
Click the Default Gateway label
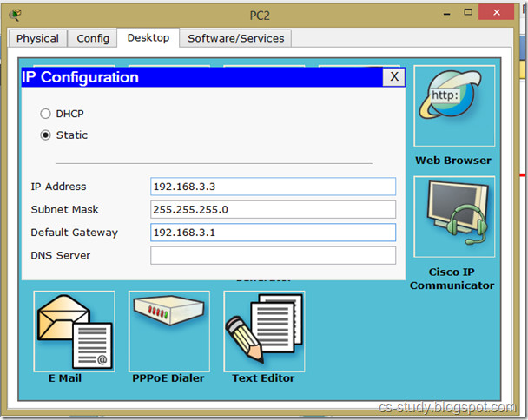click(74, 233)
